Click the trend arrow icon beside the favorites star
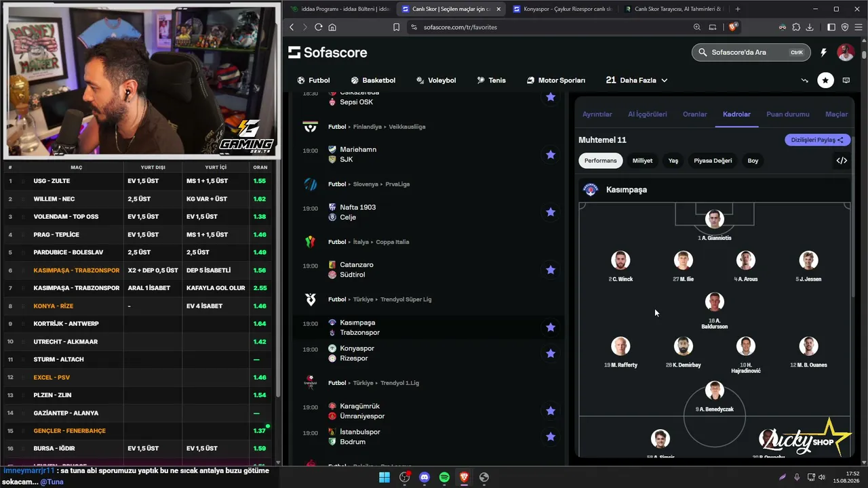Viewport: 868px width, 488px height. [804, 80]
